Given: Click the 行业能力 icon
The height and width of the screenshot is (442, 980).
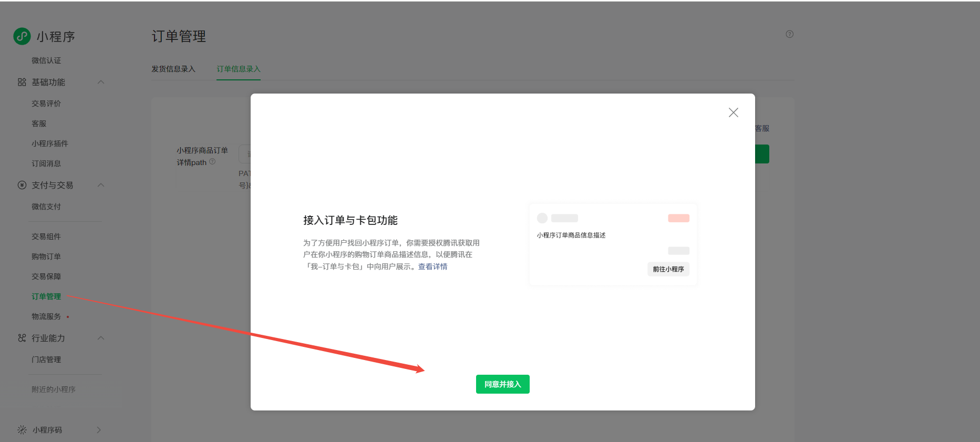Looking at the screenshot, I should (22, 338).
